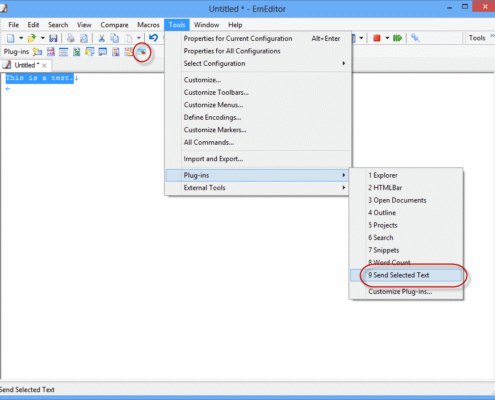The height and width of the screenshot is (400, 495).
Task: Open dropdown arrow next to Open icon
Action: coord(43,38)
